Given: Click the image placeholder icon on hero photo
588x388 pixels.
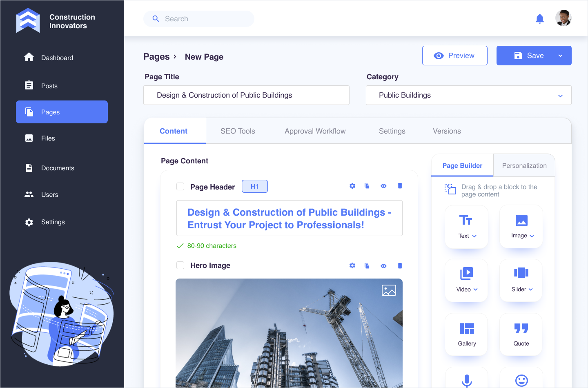Looking at the screenshot, I should [x=389, y=290].
